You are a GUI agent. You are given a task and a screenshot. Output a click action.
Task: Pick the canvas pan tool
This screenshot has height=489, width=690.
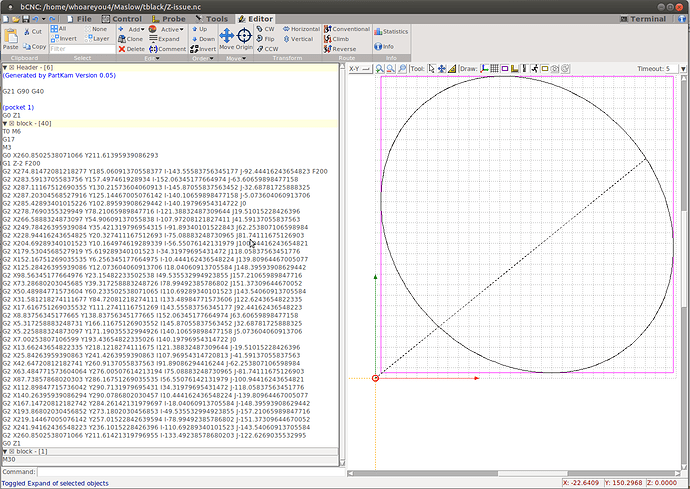(441, 69)
